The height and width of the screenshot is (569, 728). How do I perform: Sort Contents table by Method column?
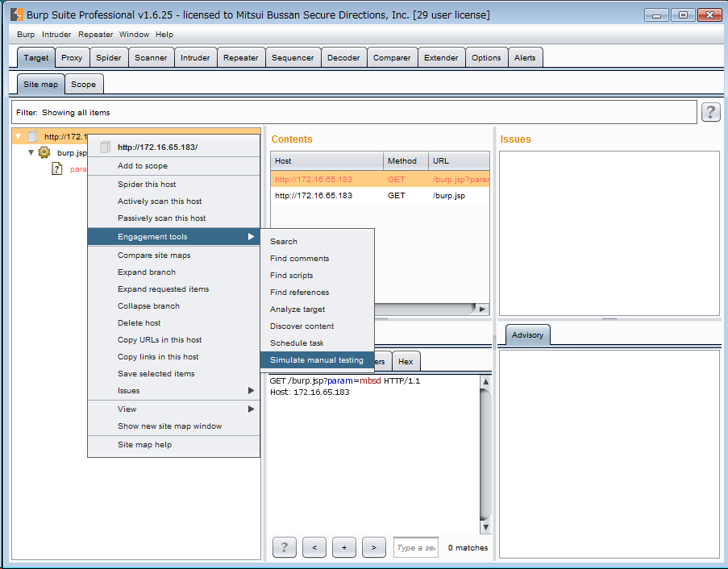[406, 161]
